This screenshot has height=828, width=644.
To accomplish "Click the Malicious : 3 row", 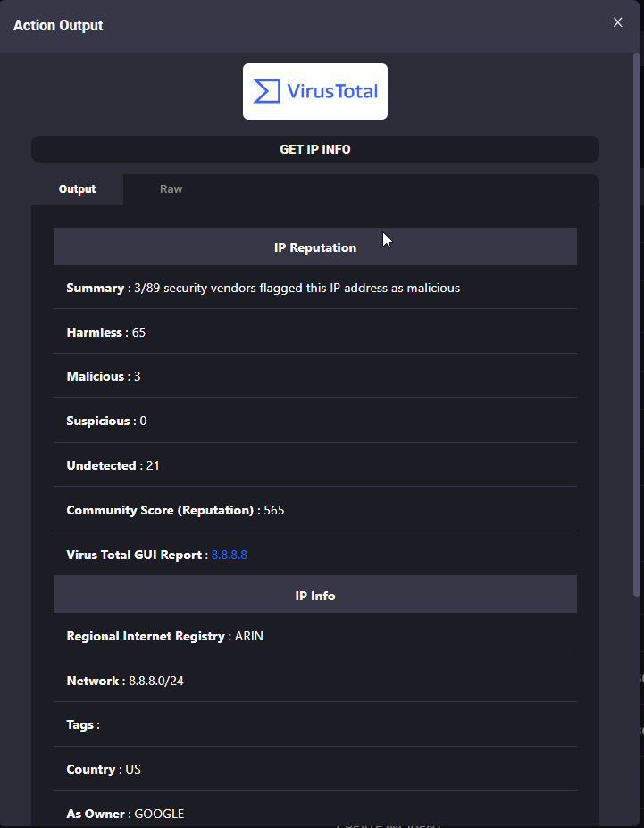I will pyautogui.click(x=315, y=376).
